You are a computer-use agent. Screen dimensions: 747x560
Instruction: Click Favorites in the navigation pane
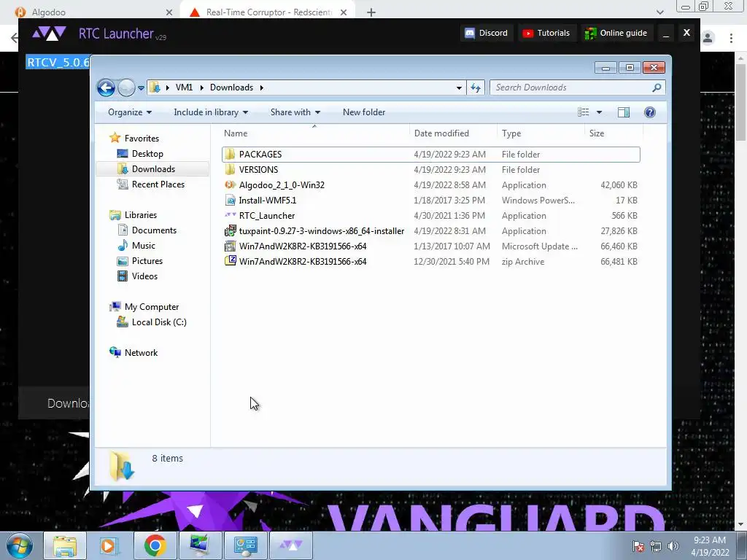tap(134, 138)
